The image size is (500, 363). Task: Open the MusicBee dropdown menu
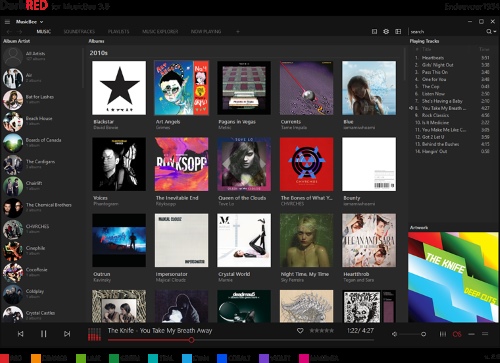pos(29,22)
